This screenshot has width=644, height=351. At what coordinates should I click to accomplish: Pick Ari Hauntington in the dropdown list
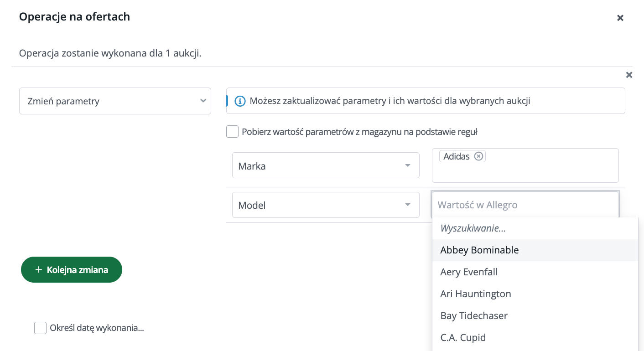pyautogui.click(x=476, y=294)
